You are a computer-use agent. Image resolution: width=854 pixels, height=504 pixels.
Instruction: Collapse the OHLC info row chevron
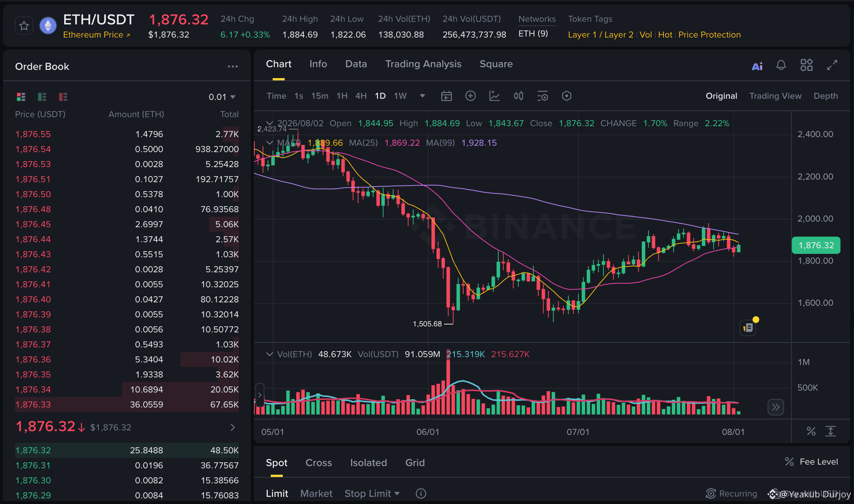[x=269, y=123]
